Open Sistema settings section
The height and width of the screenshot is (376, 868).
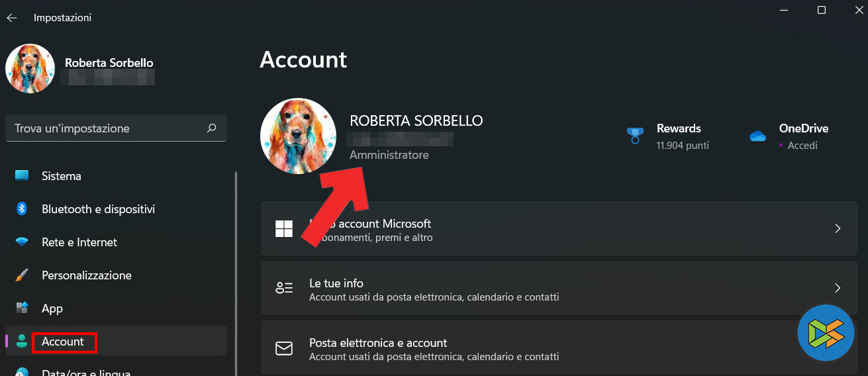[x=62, y=176]
